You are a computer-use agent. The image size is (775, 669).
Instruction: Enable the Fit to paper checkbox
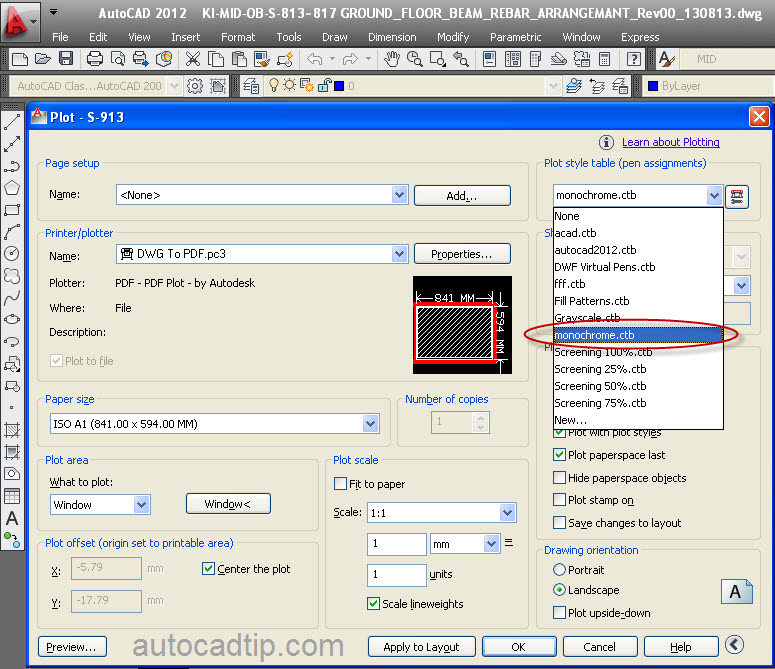click(341, 483)
